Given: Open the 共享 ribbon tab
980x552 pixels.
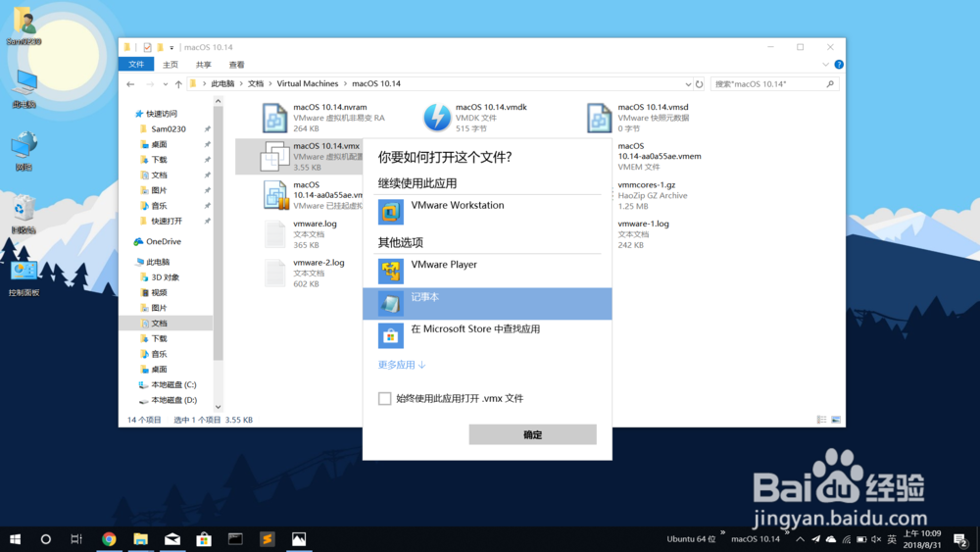Looking at the screenshot, I should [x=203, y=65].
